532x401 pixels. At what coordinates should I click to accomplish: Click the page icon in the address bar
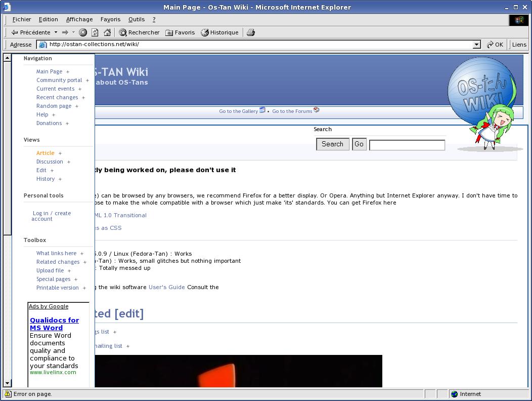(x=43, y=45)
